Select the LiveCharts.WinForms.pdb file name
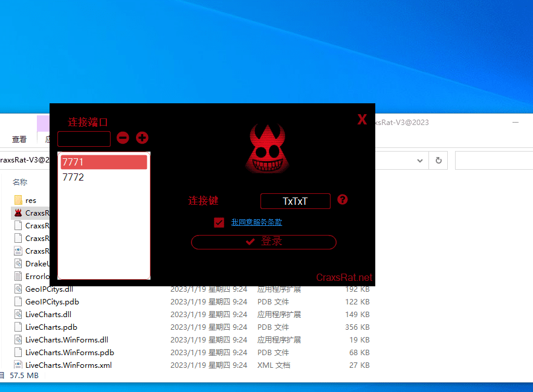Image resolution: width=533 pixels, height=392 pixels. pos(69,353)
